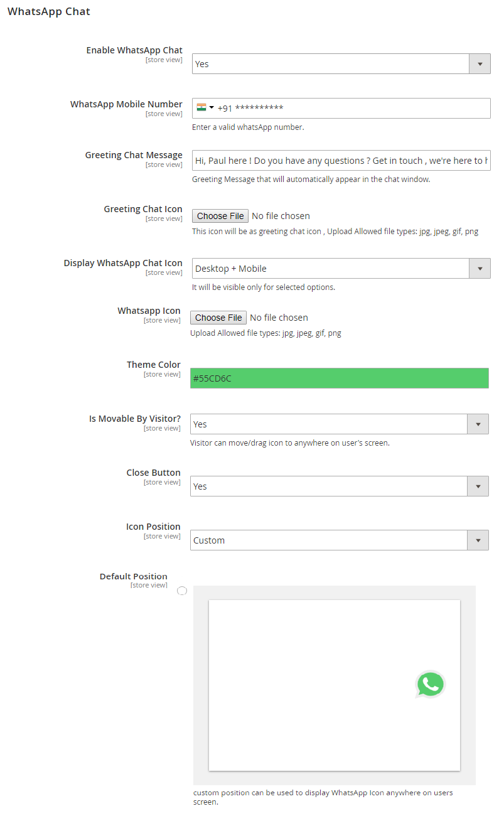Open the Display WhatsApp Chat Icon dropdown
The width and height of the screenshot is (504, 821).
(341, 269)
